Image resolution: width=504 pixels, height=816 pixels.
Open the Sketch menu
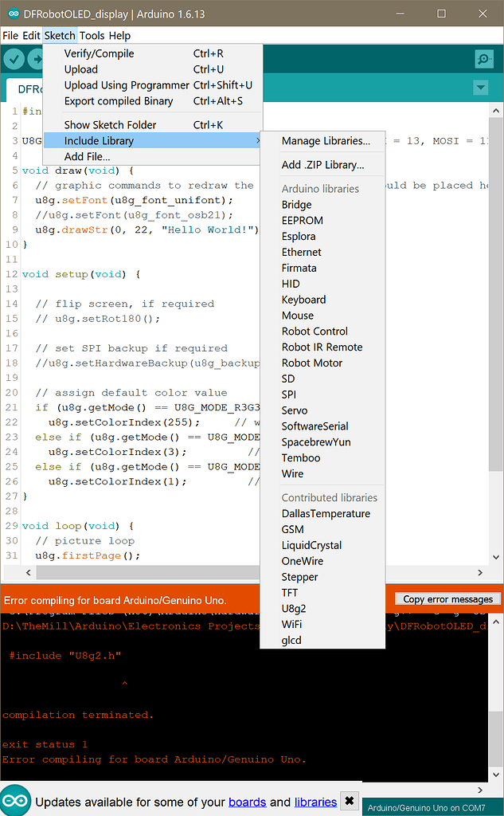60,35
